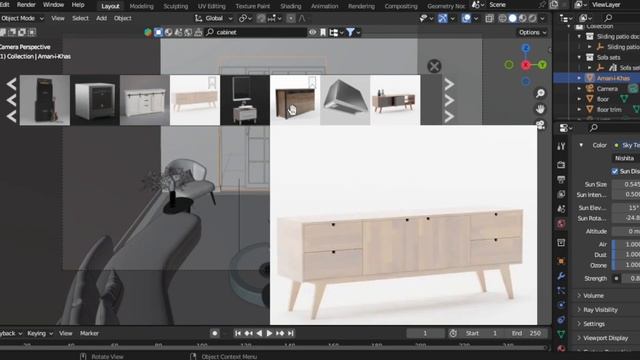This screenshot has height=360, width=640.
Task: Toggle show overlays button in header
Action: point(466,18)
